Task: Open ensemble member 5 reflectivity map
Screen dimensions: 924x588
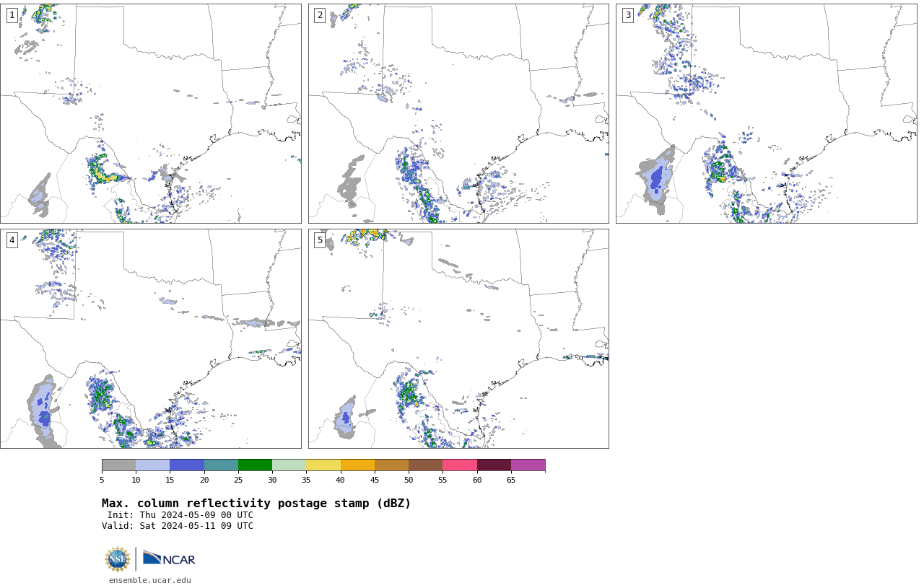Action: 458,338
